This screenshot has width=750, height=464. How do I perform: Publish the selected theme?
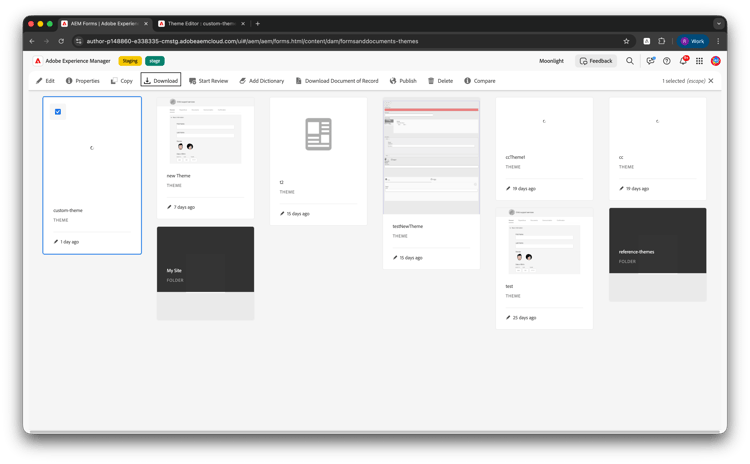(x=403, y=81)
